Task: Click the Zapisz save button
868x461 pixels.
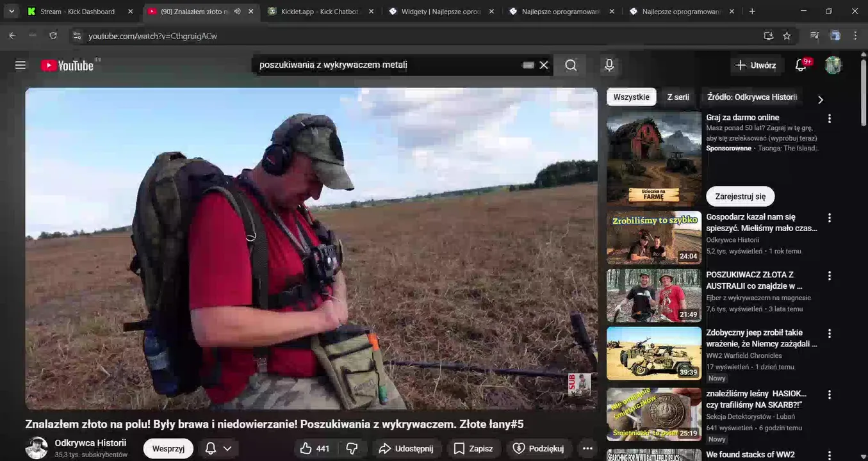Action: coord(473,448)
